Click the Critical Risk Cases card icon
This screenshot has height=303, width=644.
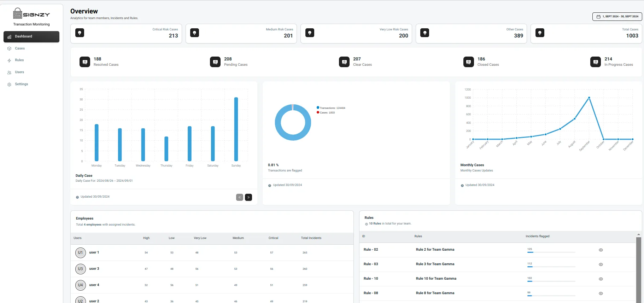tap(80, 33)
